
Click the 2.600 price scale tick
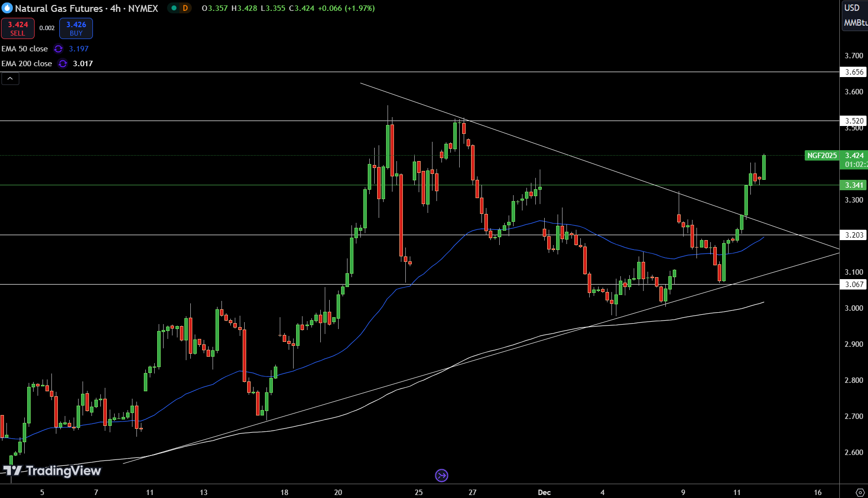[x=854, y=453]
